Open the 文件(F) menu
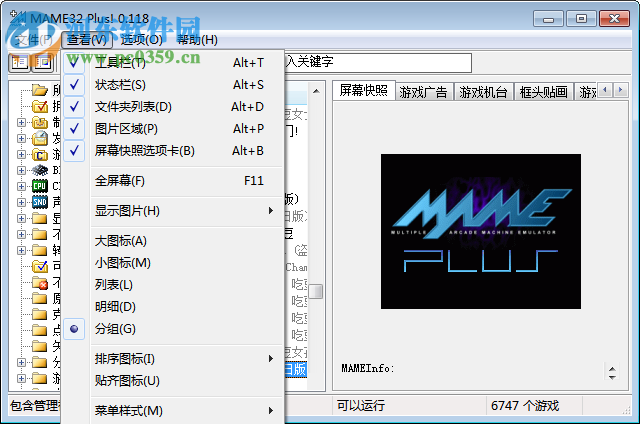Image resolution: width=640 pixels, height=424 pixels. pos(34,40)
